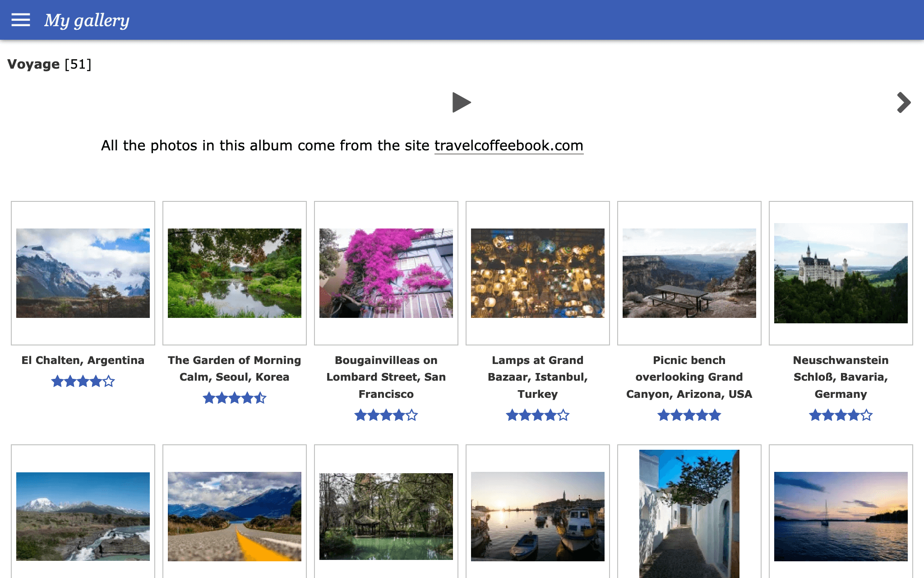The image size is (924, 578).
Task: Open the Lamps at Grand Bazaar photo
Action: click(x=538, y=273)
